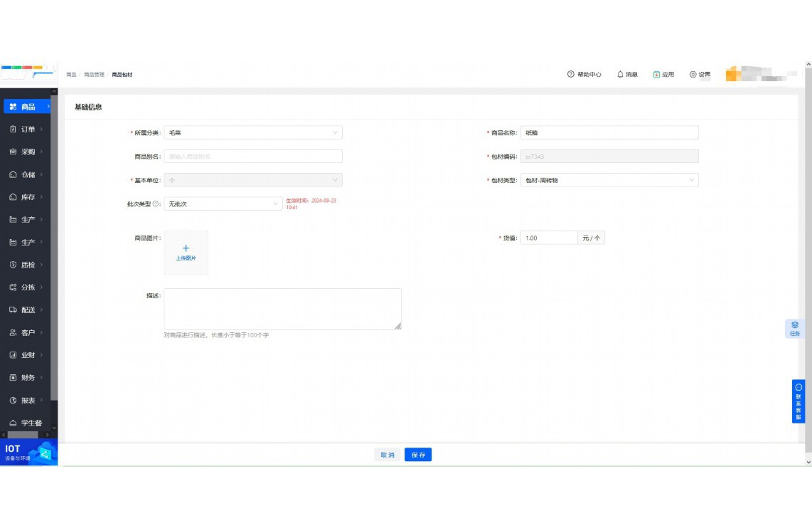812x528 pixels.
Task: Click the 取消 button
Action: (388, 455)
